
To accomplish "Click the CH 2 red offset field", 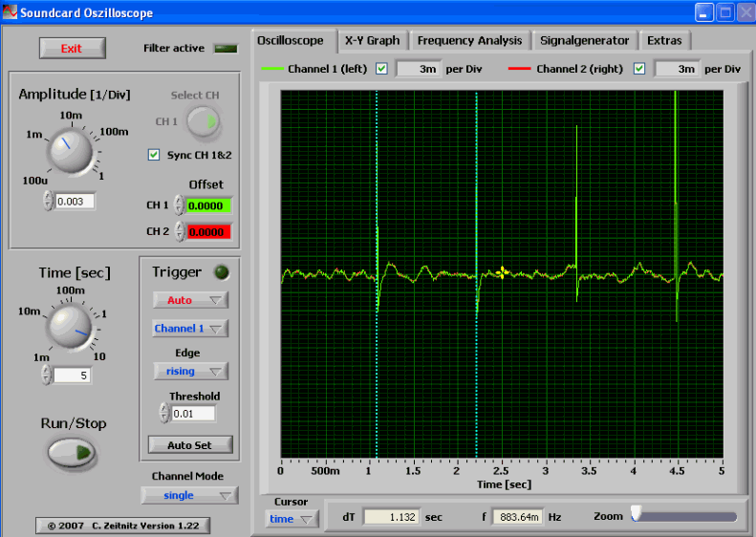I will point(208,232).
